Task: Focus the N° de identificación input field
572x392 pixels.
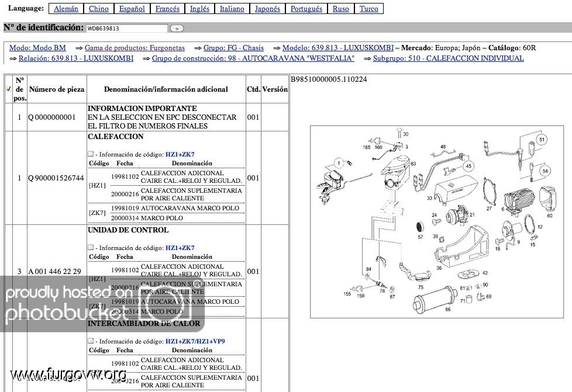Action: [126, 28]
